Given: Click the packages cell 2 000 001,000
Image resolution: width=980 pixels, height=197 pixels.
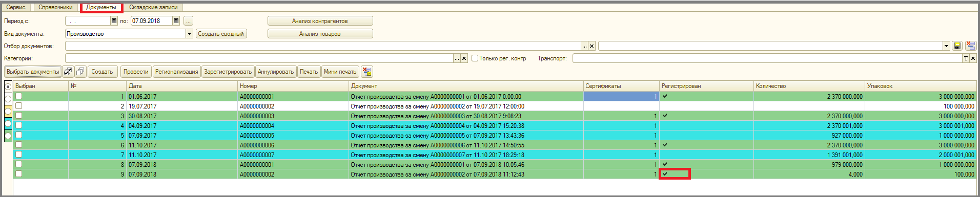Looking at the screenshot, I should pos(921,155).
